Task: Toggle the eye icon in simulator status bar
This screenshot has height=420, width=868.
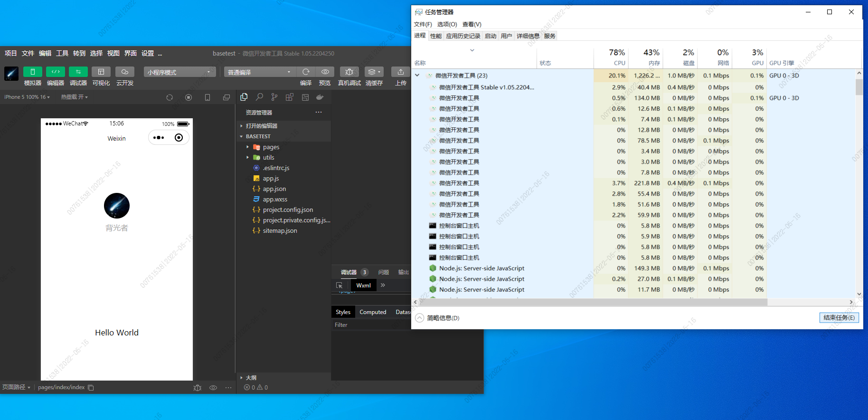Action: (213, 388)
